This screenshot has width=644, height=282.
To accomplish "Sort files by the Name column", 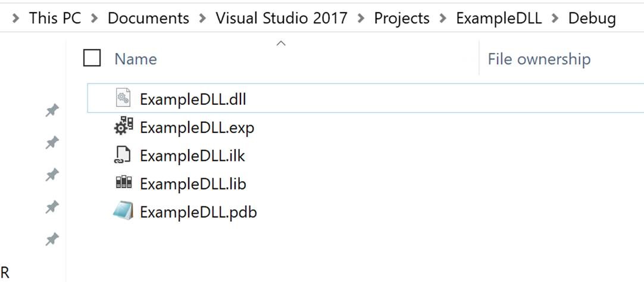I will pyautogui.click(x=136, y=59).
